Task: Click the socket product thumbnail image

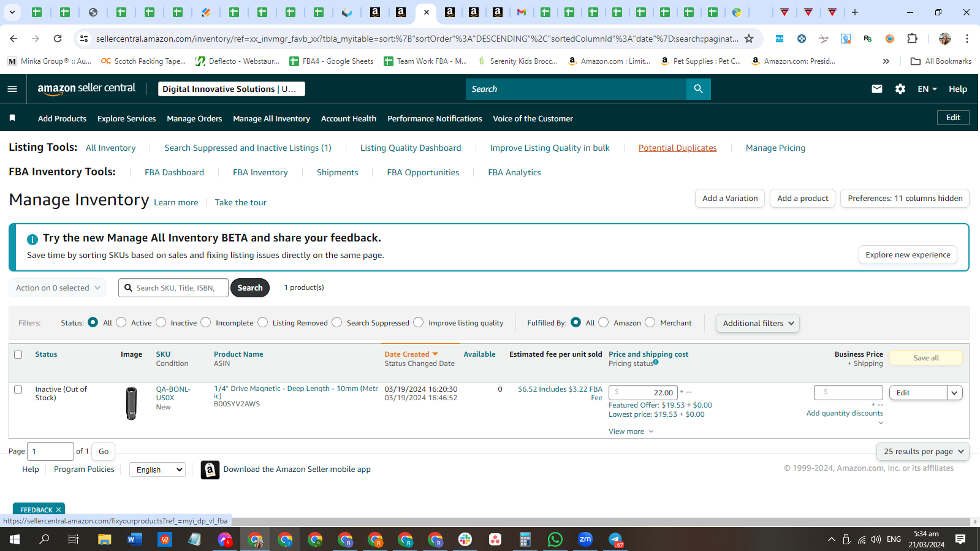Action: click(x=131, y=403)
